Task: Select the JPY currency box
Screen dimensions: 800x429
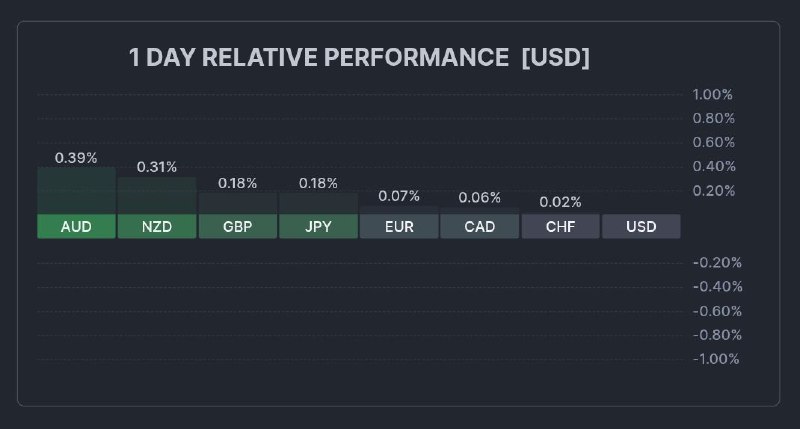Action: tap(318, 227)
